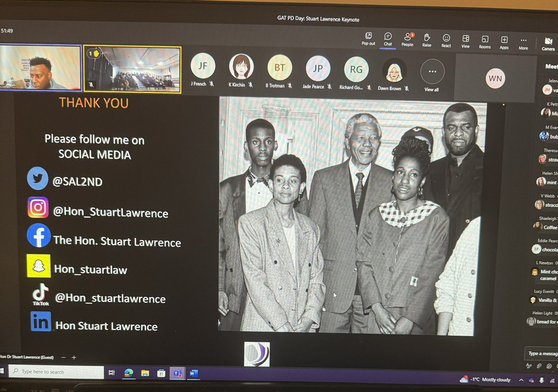Open the weather widget Mostly cloudy
Screen dimensions: 558x392
[x=485, y=379]
